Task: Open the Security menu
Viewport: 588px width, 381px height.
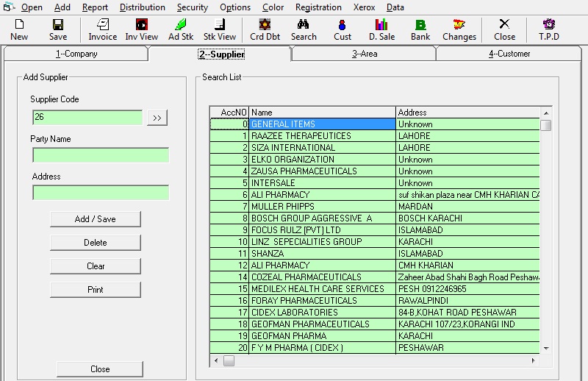Action: pos(193,7)
